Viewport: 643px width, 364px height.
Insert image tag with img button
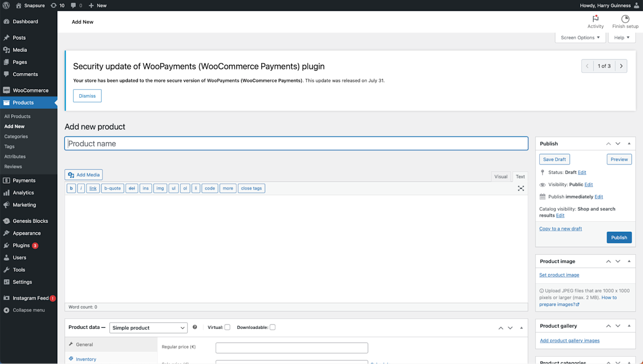coord(160,188)
